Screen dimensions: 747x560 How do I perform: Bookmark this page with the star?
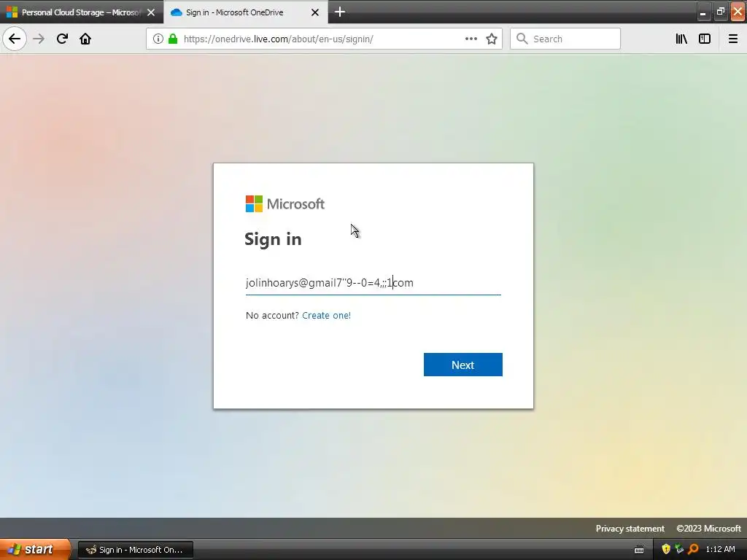pos(492,39)
